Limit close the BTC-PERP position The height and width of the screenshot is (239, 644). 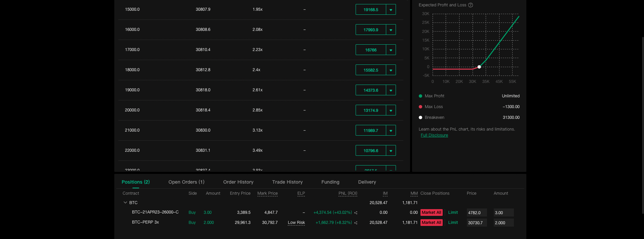click(x=453, y=223)
